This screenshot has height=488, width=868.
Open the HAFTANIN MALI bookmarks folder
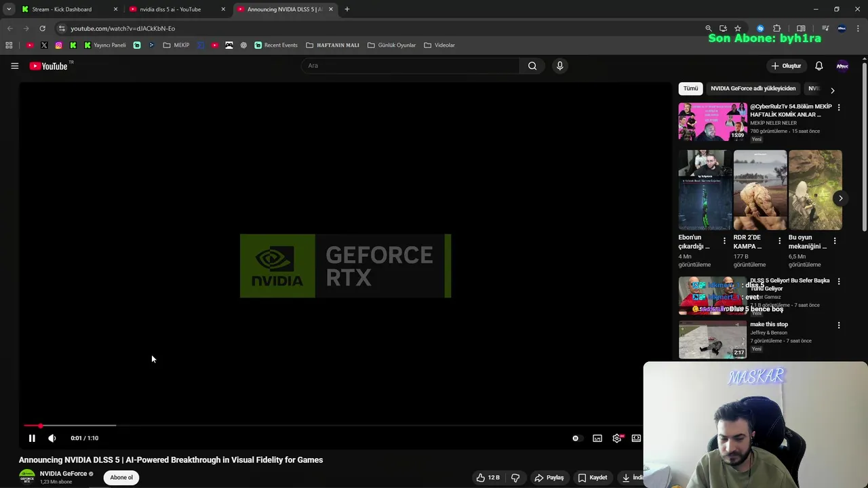[x=332, y=45]
